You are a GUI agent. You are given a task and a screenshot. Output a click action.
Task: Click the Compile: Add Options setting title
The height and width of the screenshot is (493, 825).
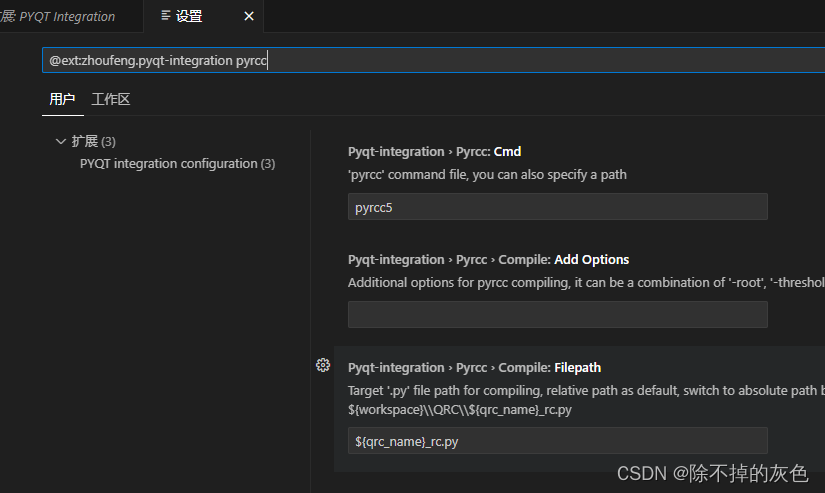pyautogui.click(x=488, y=259)
